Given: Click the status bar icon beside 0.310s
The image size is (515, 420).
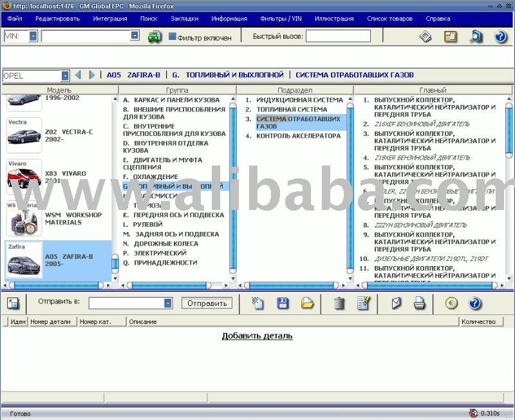Looking at the screenshot, I should (473, 413).
